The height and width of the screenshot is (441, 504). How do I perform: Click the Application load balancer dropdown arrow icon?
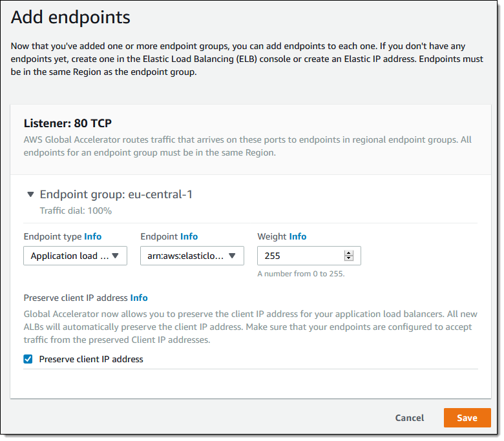point(116,256)
